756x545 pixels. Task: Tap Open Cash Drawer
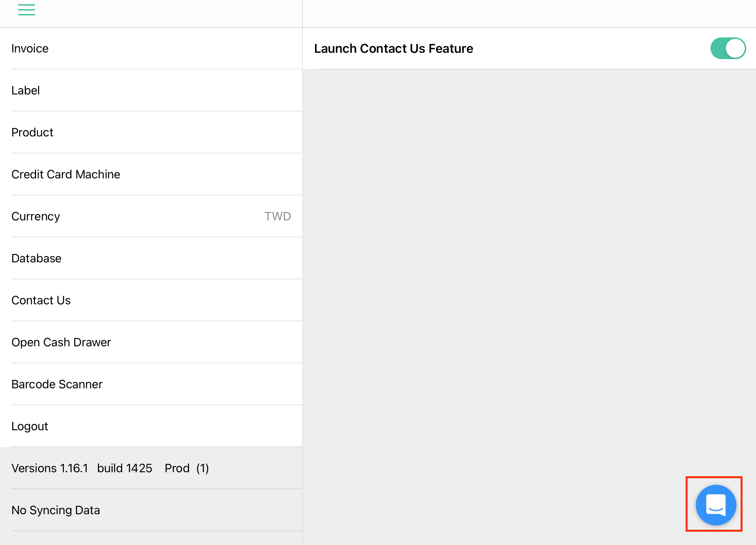pyautogui.click(x=151, y=342)
